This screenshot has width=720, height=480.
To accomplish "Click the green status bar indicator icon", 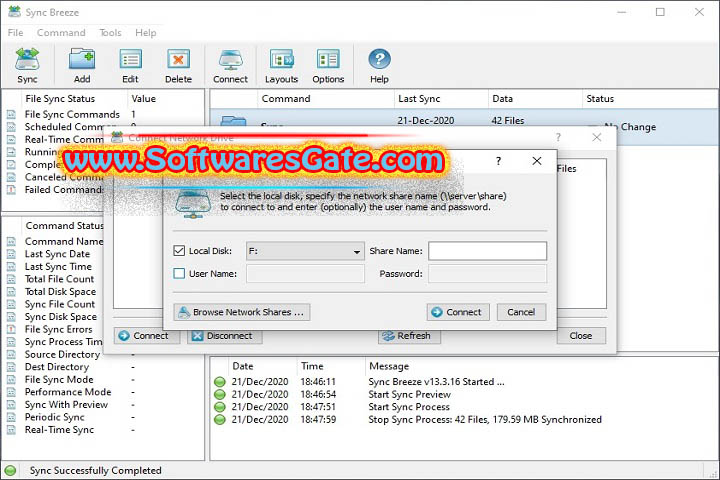I will (11, 470).
